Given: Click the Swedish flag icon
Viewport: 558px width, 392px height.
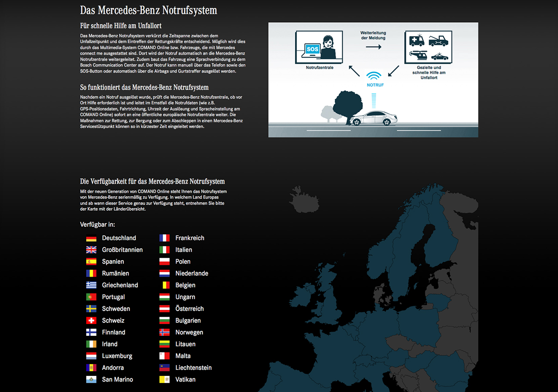Looking at the screenshot, I should (91, 309).
